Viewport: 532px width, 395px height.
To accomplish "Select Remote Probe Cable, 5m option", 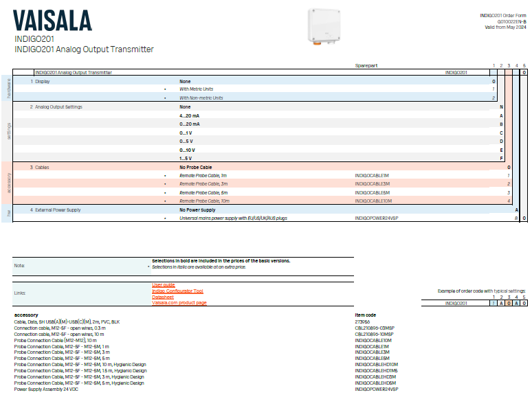I will (x=203, y=192).
